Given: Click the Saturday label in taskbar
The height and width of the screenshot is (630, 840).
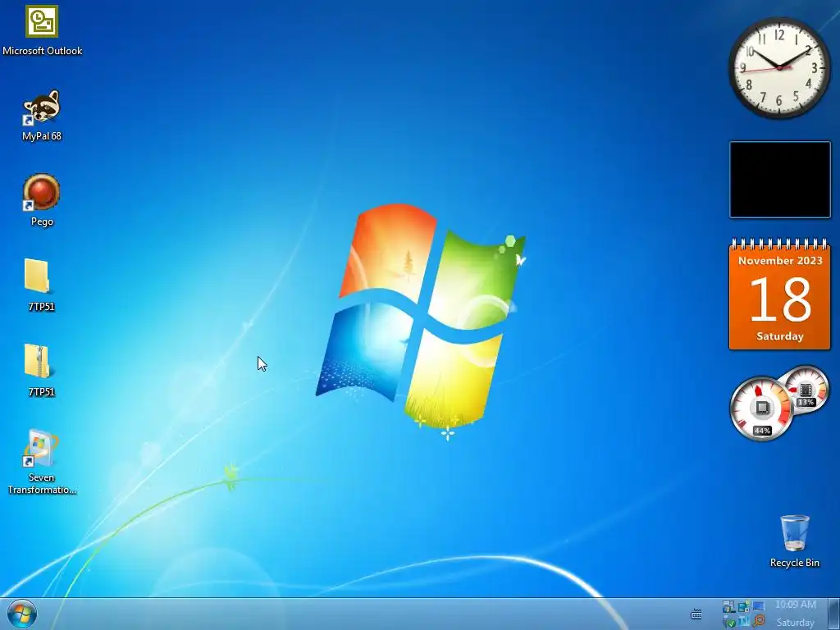Looking at the screenshot, I should pyautogui.click(x=796, y=623).
